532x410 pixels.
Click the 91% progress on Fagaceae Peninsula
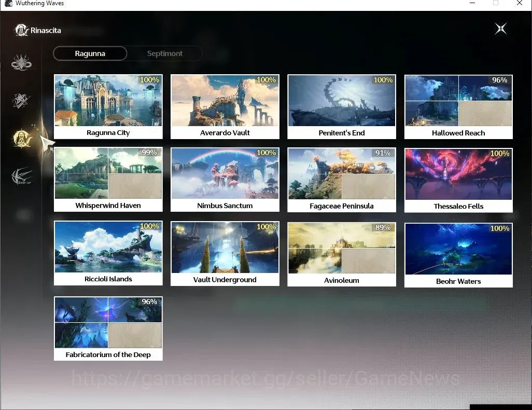tap(383, 153)
